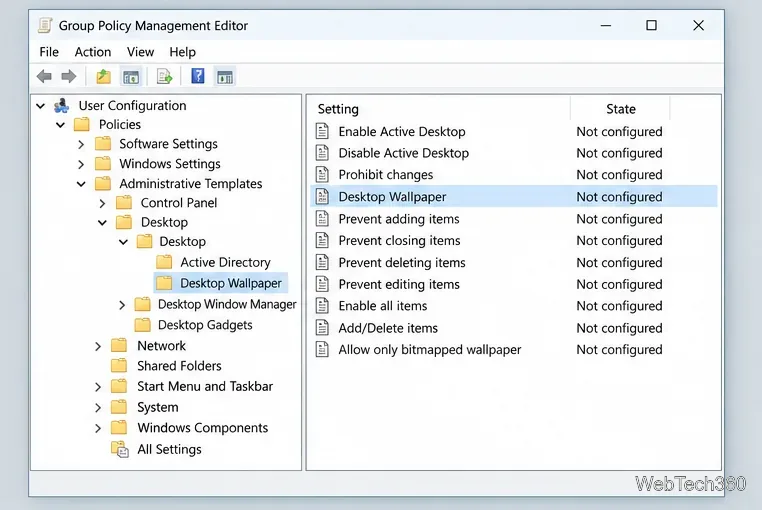The height and width of the screenshot is (510, 762).
Task: Click Not configured state for Prohibit changes
Action: [x=619, y=175]
